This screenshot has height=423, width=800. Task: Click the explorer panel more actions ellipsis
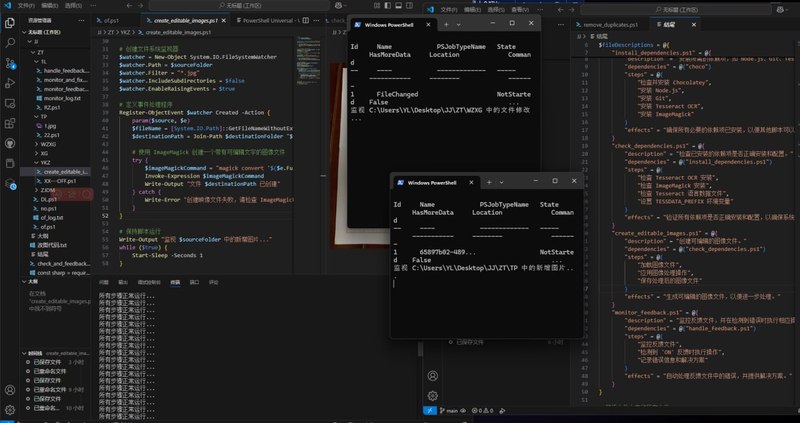82,19
